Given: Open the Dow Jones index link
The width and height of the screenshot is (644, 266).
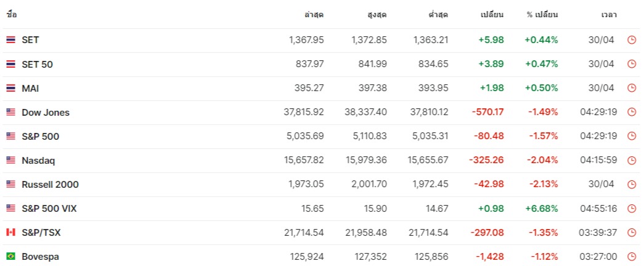Looking at the screenshot, I should click(46, 113).
